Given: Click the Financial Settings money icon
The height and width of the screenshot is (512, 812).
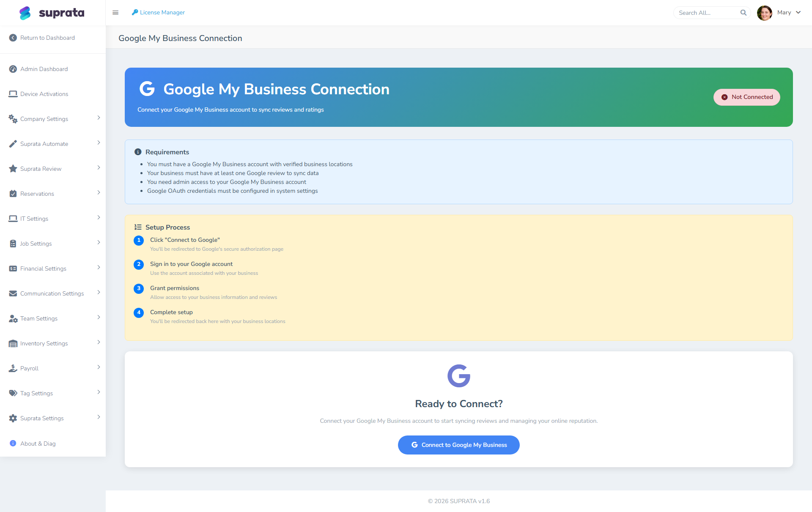Looking at the screenshot, I should (x=13, y=268).
